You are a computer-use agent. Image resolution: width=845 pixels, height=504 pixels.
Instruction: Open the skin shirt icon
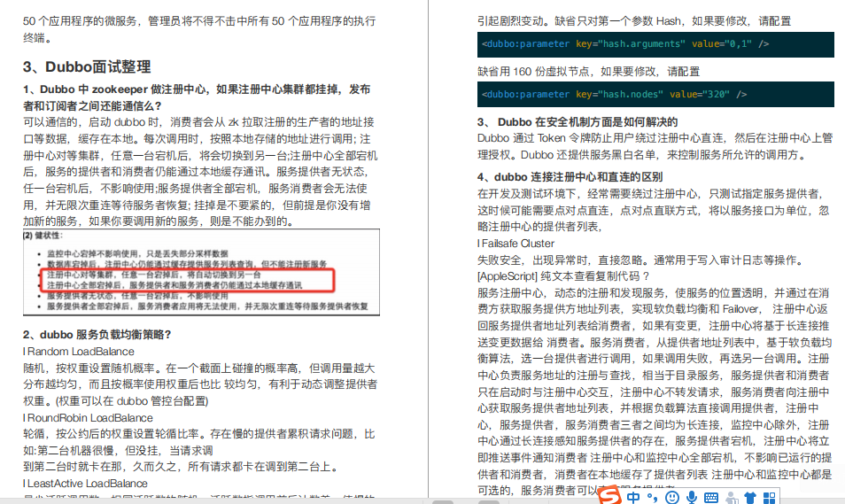[x=750, y=498]
